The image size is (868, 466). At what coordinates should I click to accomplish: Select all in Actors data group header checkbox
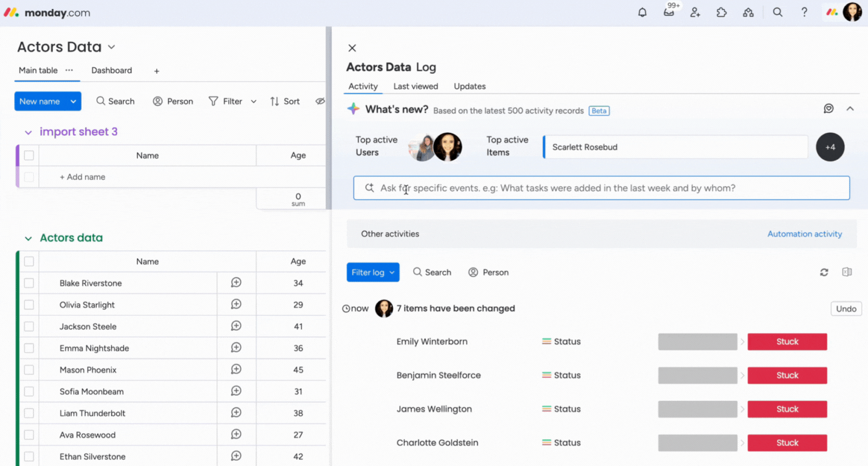pyautogui.click(x=29, y=261)
